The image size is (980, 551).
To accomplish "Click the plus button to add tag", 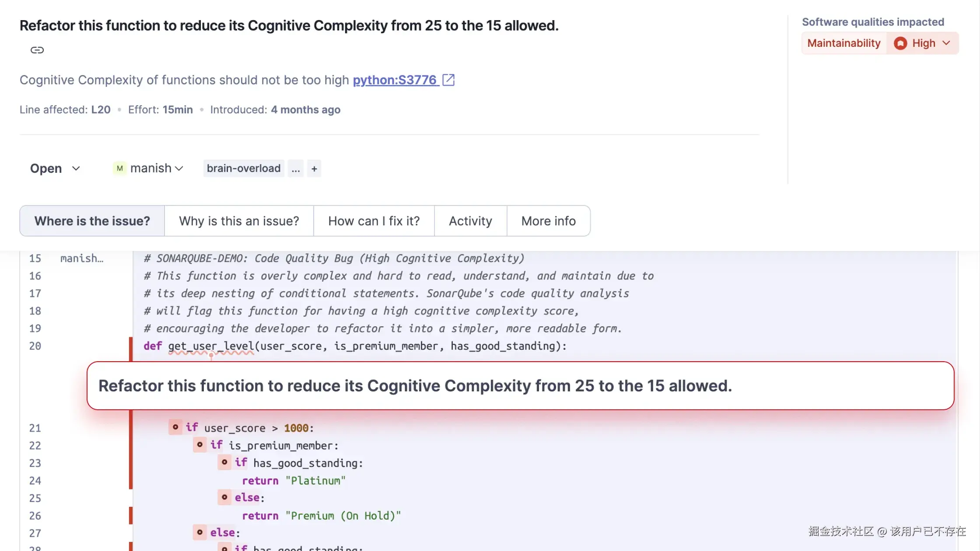I will tap(314, 168).
